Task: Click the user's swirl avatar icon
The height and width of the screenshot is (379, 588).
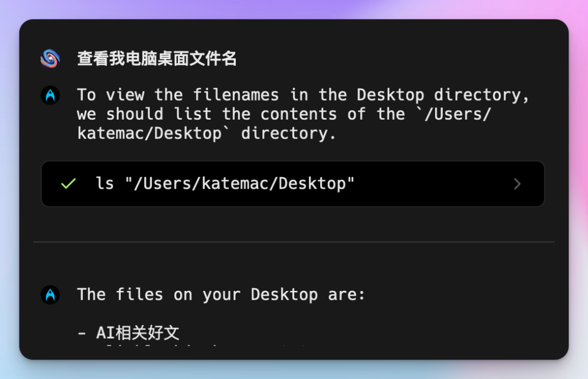Action: [x=50, y=58]
